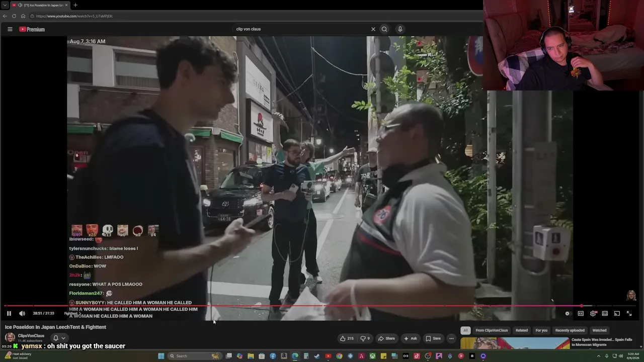Save the video to a playlist
This screenshot has width=644, height=362.
tap(433, 338)
